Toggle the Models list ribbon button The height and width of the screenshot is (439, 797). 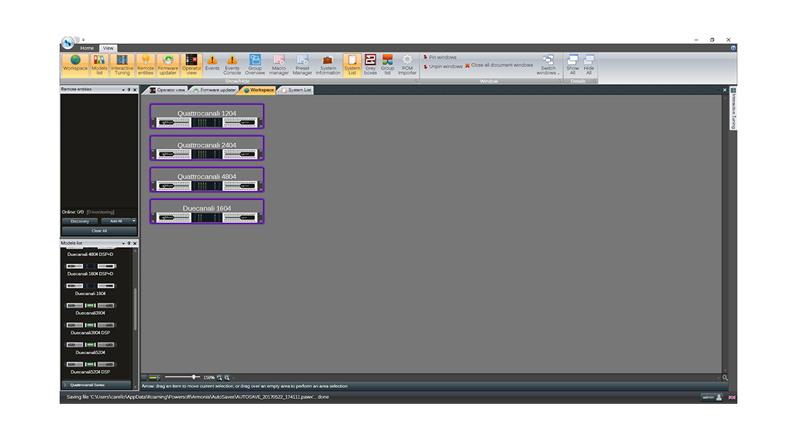[99, 65]
